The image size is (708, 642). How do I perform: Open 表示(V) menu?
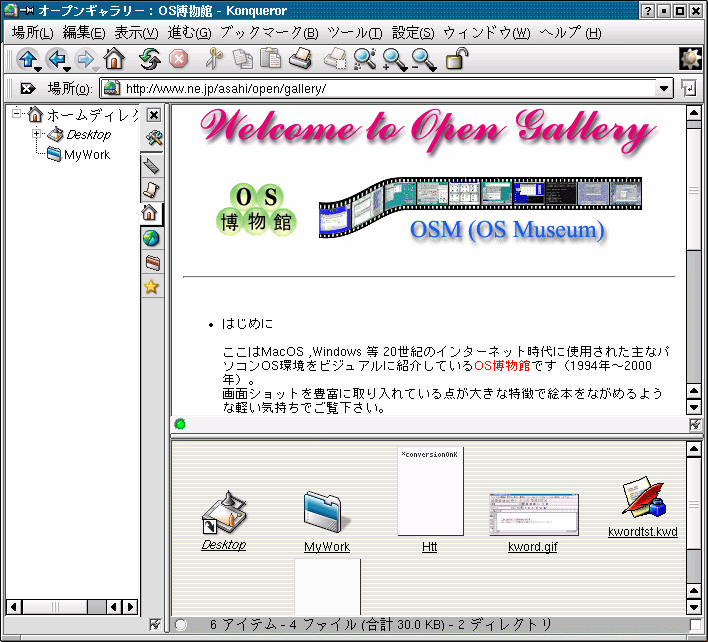pos(136,33)
